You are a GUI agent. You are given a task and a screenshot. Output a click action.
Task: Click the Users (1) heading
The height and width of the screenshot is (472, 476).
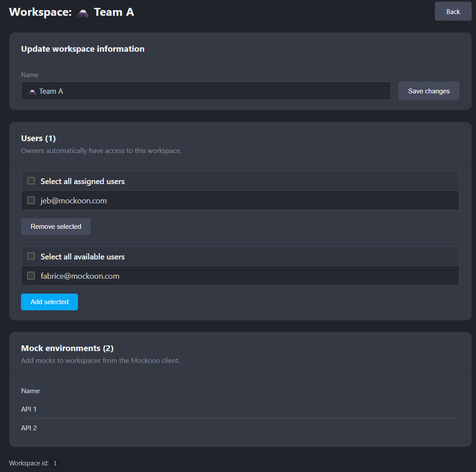click(x=38, y=138)
